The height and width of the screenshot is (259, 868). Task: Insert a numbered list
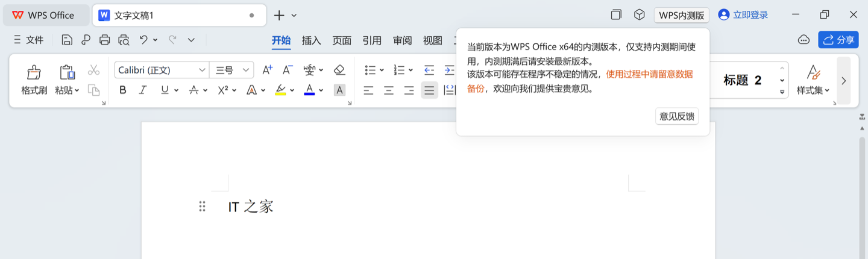coord(399,70)
